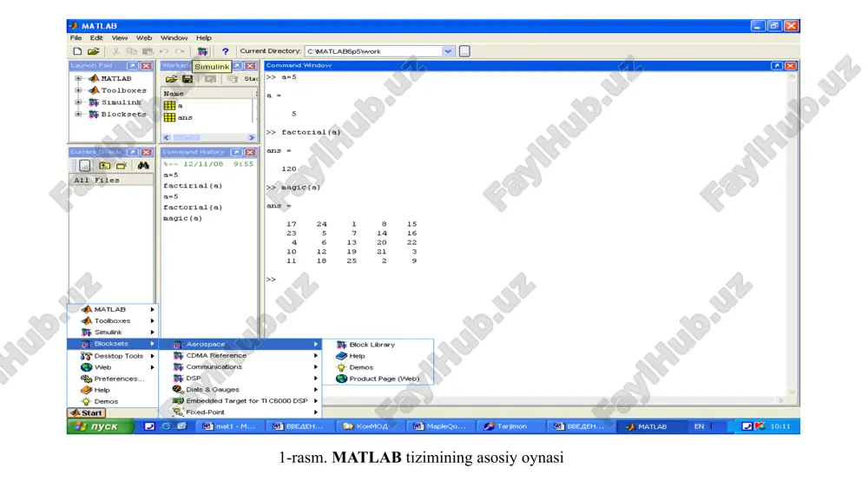Image resolution: width=868 pixels, height=488 pixels.
Task: Open Demos in main Start menu
Action: pos(113,401)
